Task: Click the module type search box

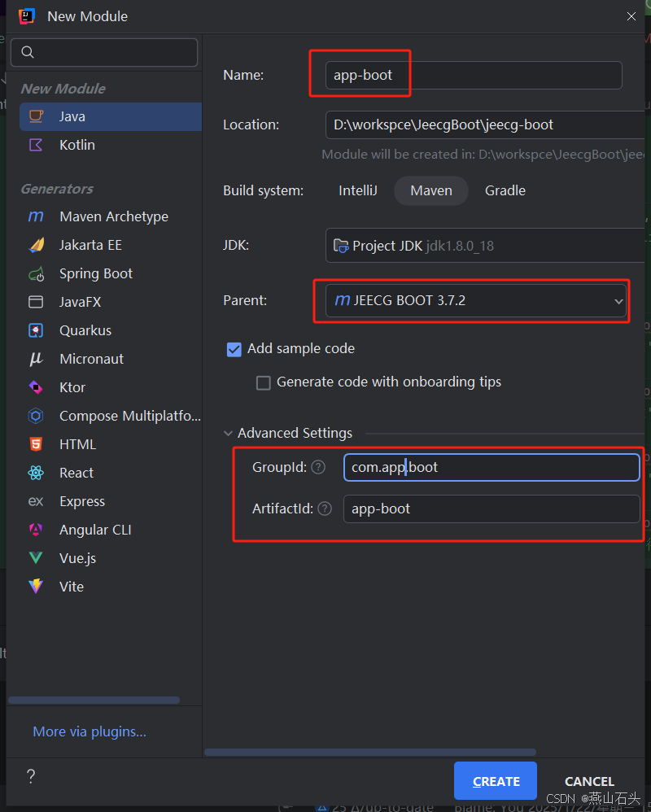Action: click(x=104, y=52)
